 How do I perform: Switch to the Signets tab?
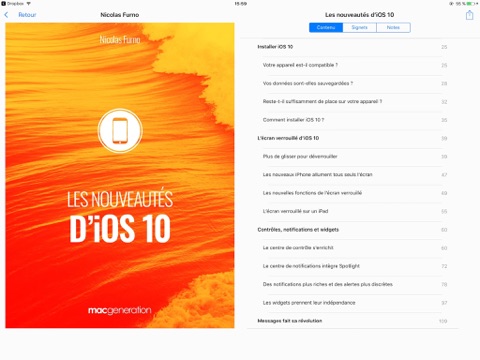tap(359, 27)
